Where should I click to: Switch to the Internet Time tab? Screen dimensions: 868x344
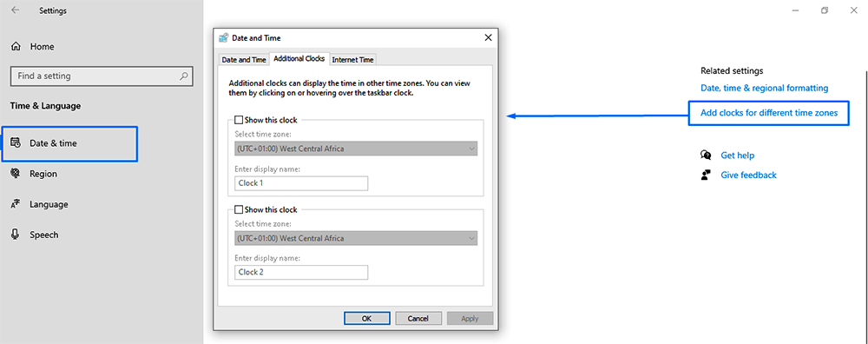352,60
